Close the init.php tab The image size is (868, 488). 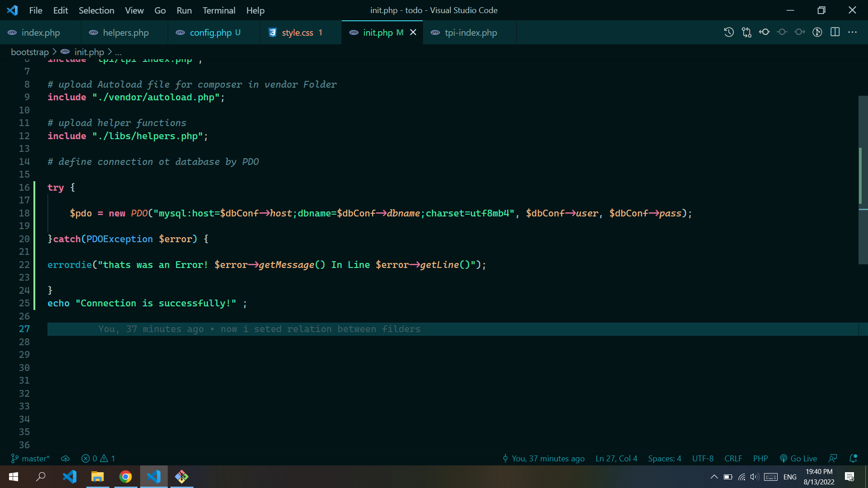(413, 33)
